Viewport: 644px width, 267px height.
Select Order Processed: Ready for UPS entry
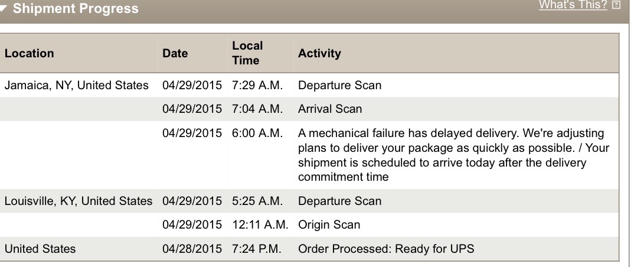pyautogui.click(x=386, y=249)
